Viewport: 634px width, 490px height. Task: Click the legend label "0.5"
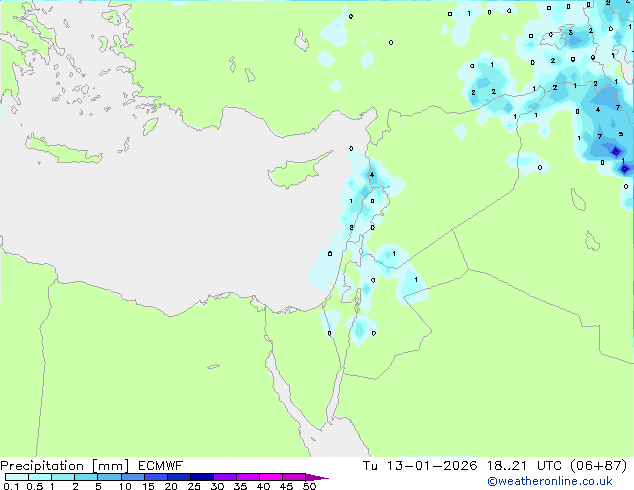tap(34, 486)
